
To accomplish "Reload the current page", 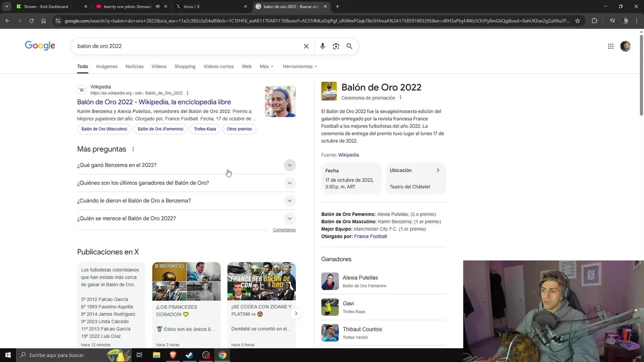I will [31, 21].
